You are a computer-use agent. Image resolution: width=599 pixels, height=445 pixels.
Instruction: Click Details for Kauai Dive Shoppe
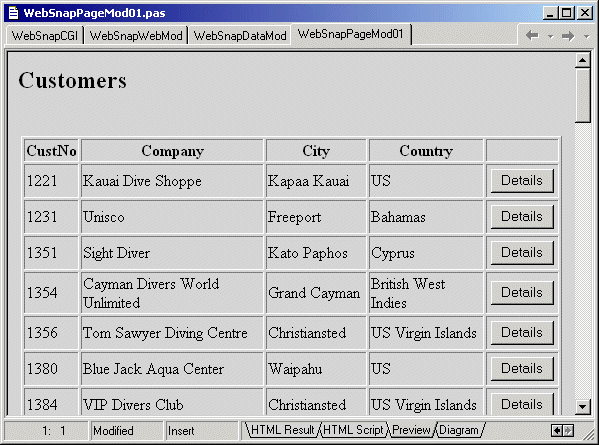click(522, 181)
